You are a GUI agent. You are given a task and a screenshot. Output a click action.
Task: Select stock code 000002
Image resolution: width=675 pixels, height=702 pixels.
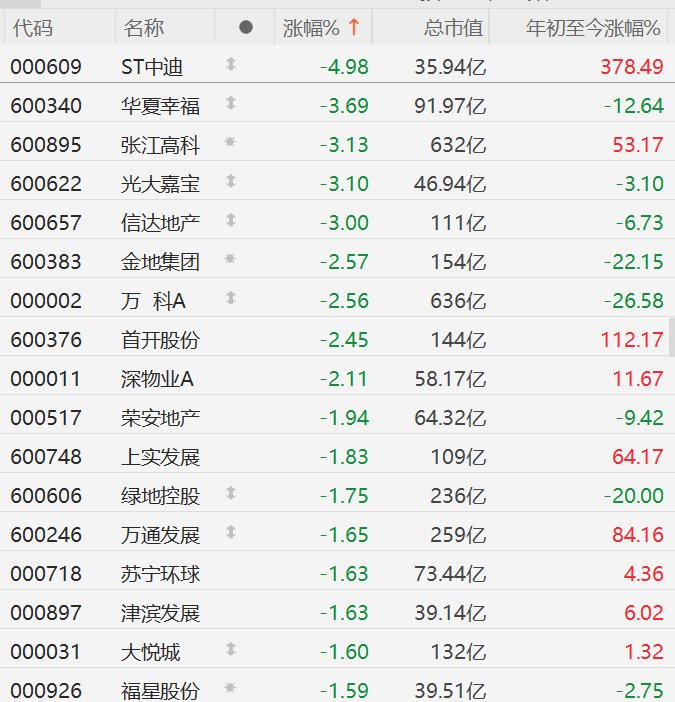(x=46, y=301)
